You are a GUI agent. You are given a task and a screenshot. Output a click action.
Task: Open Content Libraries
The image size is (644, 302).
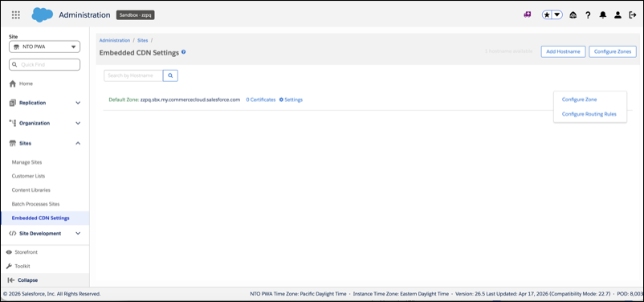(x=31, y=190)
